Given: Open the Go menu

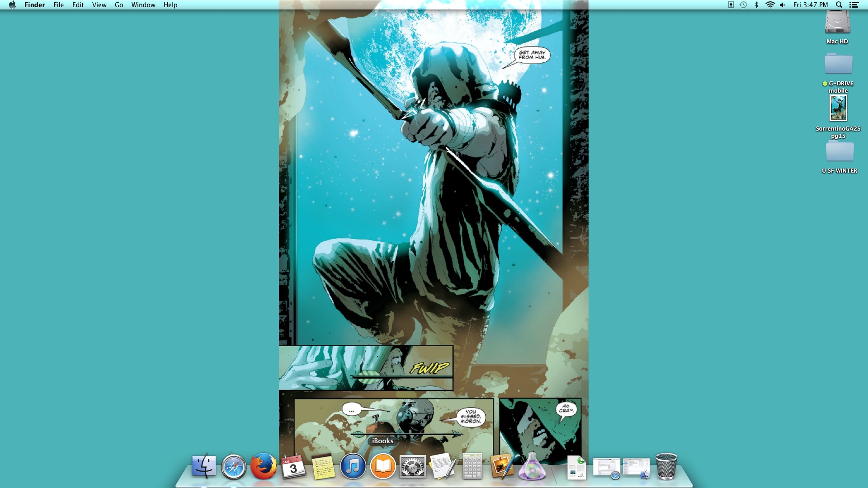Looking at the screenshot, I should (x=119, y=5).
